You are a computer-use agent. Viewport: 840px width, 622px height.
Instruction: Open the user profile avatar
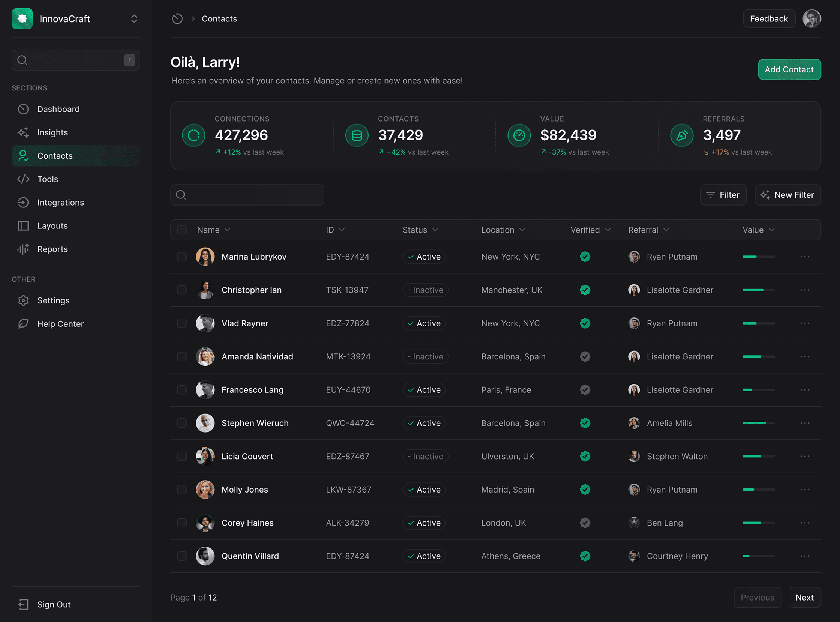(x=811, y=19)
